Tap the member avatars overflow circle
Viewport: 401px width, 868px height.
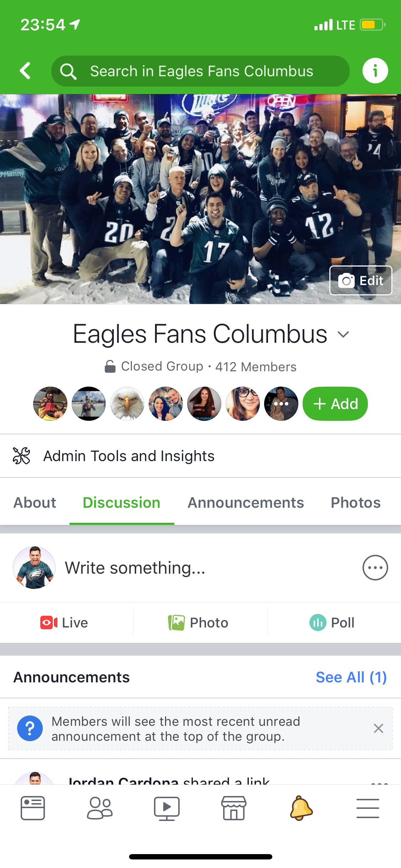click(x=281, y=404)
